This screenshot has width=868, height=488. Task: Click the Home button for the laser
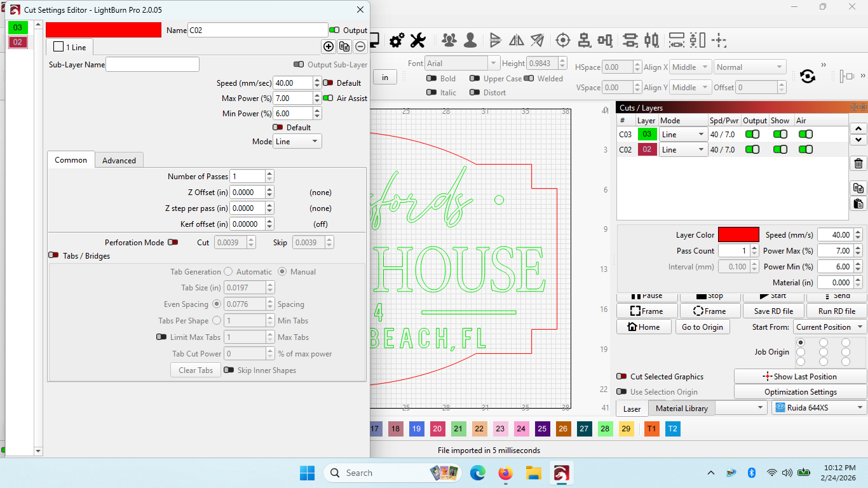point(644,327)
